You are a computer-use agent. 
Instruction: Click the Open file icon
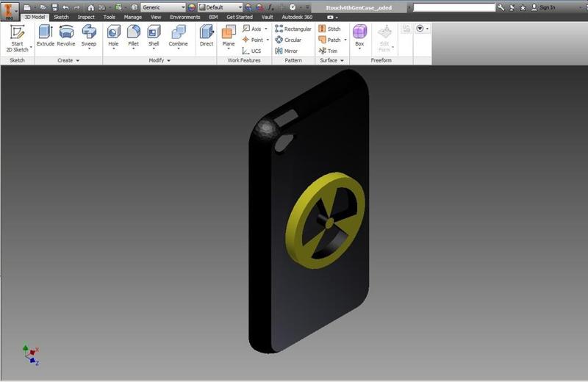click(x=43, y=7)
